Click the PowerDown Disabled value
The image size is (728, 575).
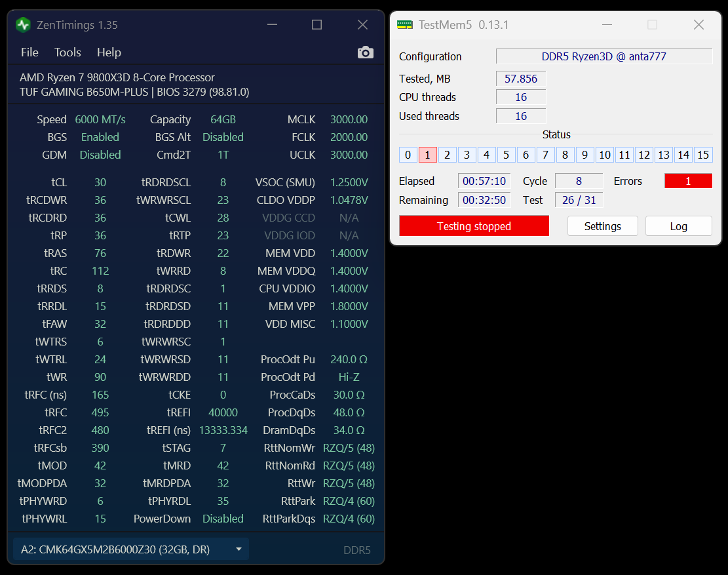tap(223, 519)
